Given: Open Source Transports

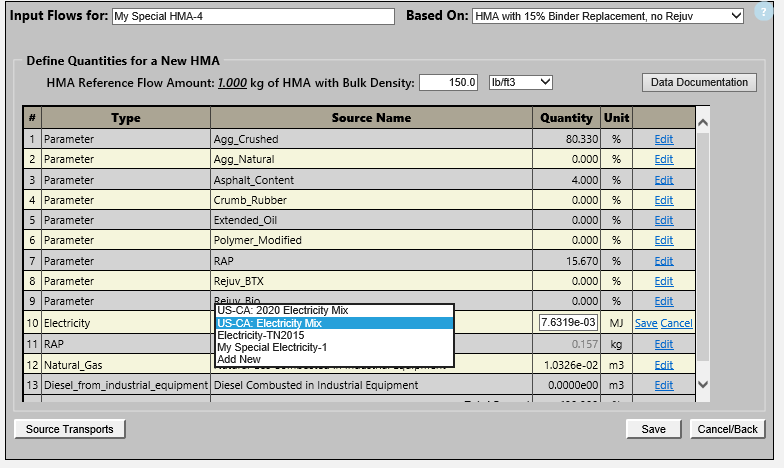Looking at the screenshot, I should [x=70, y=429].
